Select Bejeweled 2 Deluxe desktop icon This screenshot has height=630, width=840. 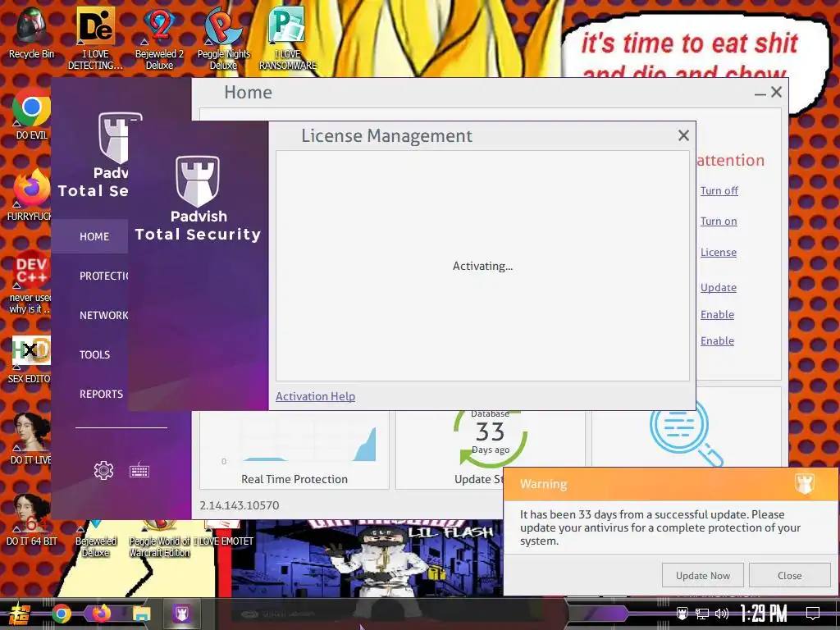coord(159,39)
